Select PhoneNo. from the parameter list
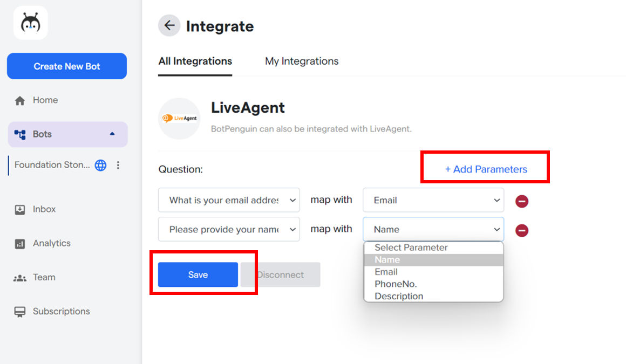Screen dimensions: 626x364 [x=396, y=284]
